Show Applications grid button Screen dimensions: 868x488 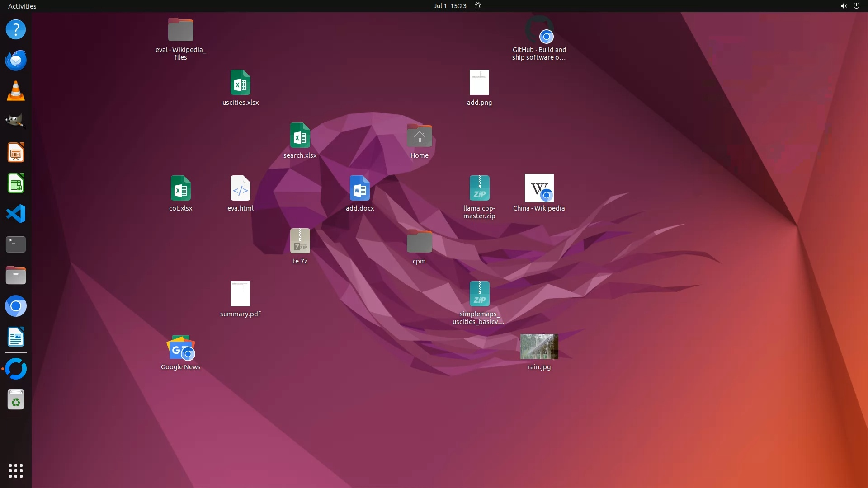[16, 471]
